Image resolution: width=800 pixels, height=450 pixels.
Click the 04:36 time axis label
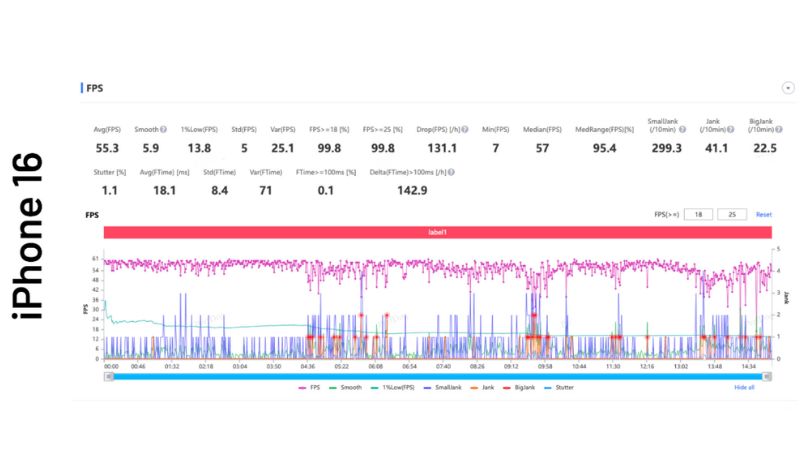tap(308, 366)
